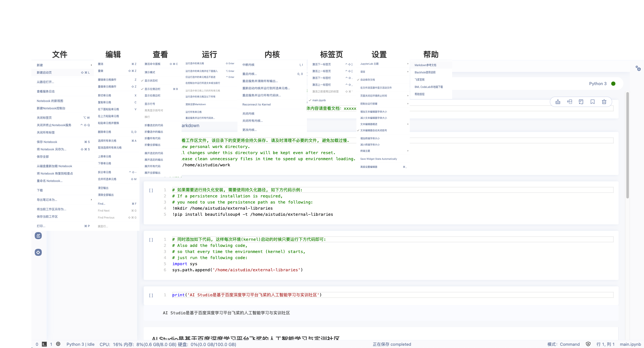Click the insert cell above icon
Viewport: 644px width, 348px height.
pyautogui.click(x=569, y=102)
